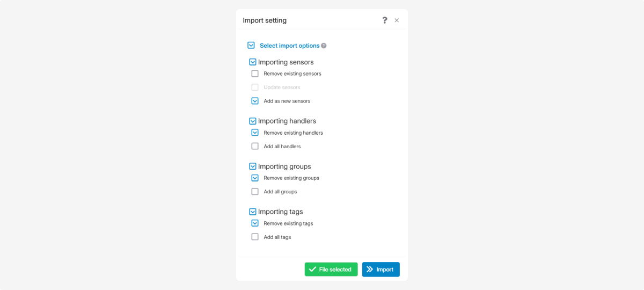This screenshot has height=290, width=644.
Task: Close the Import setting dialog
Action: tap(397, 20)
